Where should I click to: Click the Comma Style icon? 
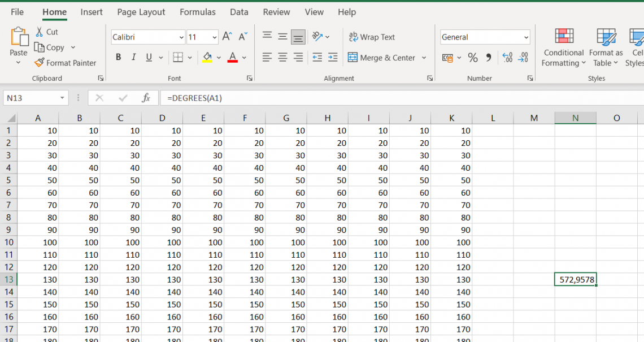click(488, 57)
